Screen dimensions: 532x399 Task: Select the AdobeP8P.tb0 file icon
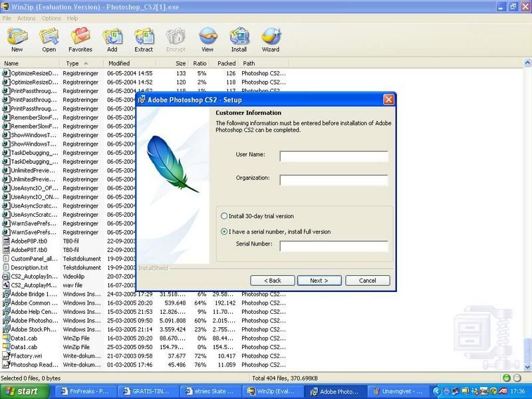[6, 241]
